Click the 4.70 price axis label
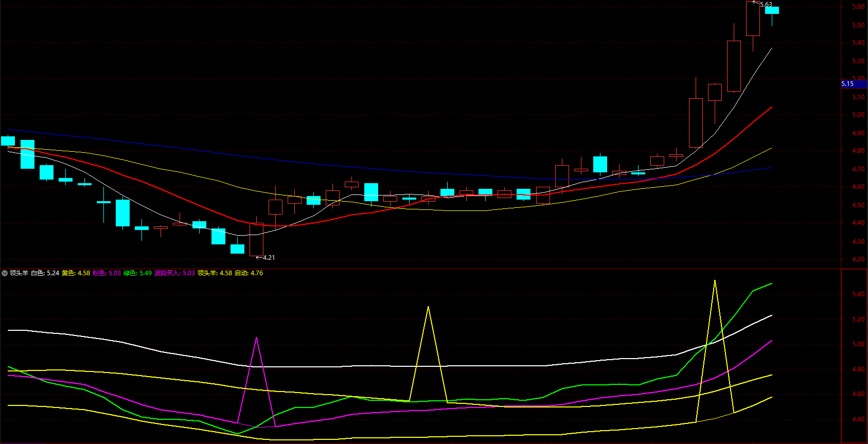The width and height of the screenshot is (868, 444). (x=858, y=169)
